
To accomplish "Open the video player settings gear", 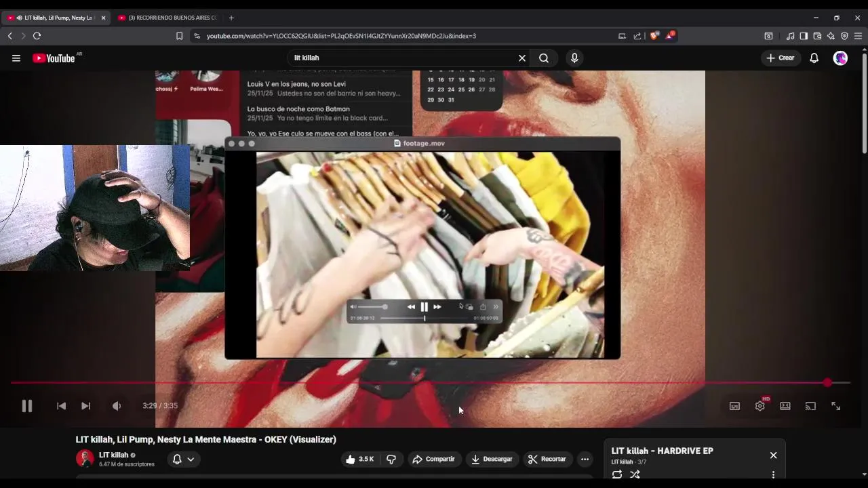I will tap(759, 406).
